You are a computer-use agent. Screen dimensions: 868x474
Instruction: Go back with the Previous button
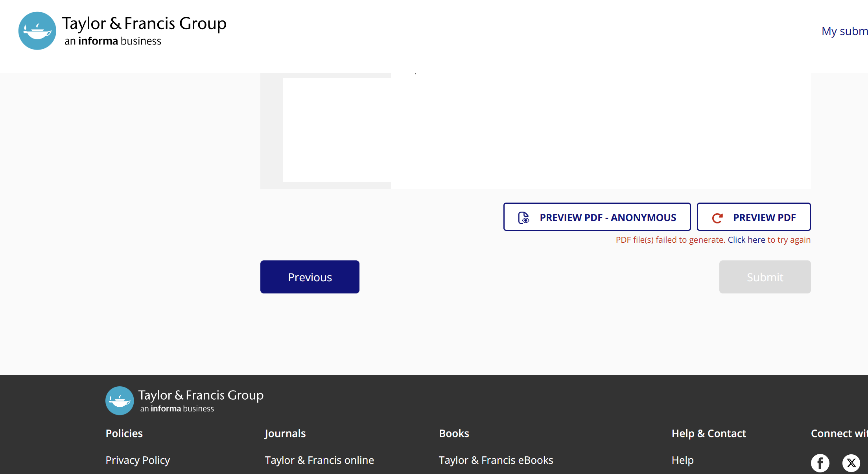(310, 277)
